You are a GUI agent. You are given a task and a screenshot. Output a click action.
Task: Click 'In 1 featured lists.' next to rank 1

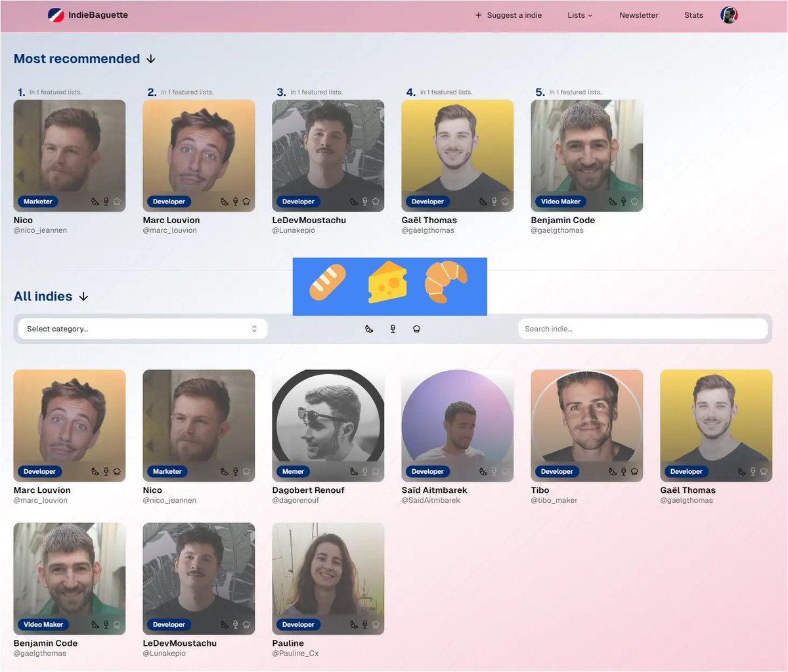(x=56, y=93)
